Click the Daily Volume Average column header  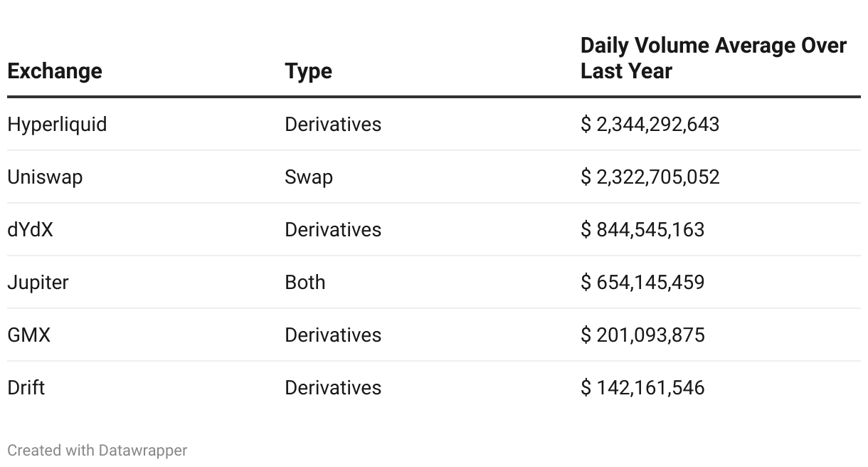[x=713, y=58]
